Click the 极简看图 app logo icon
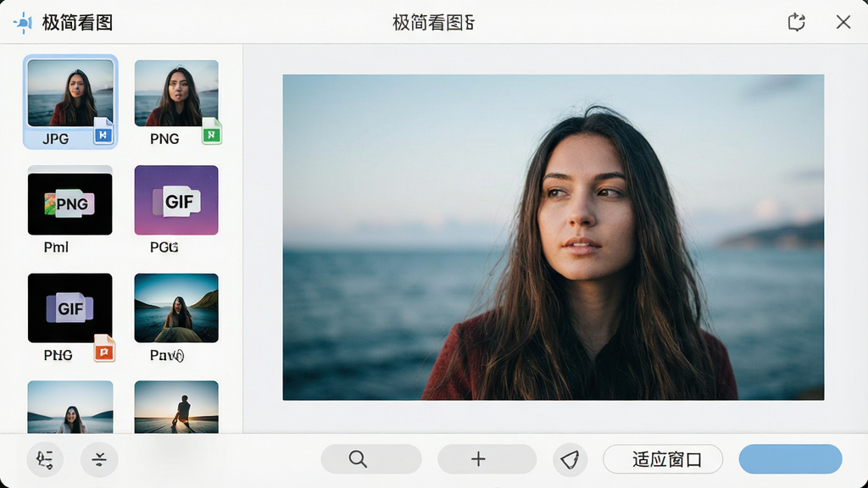 tap(23, 23)
